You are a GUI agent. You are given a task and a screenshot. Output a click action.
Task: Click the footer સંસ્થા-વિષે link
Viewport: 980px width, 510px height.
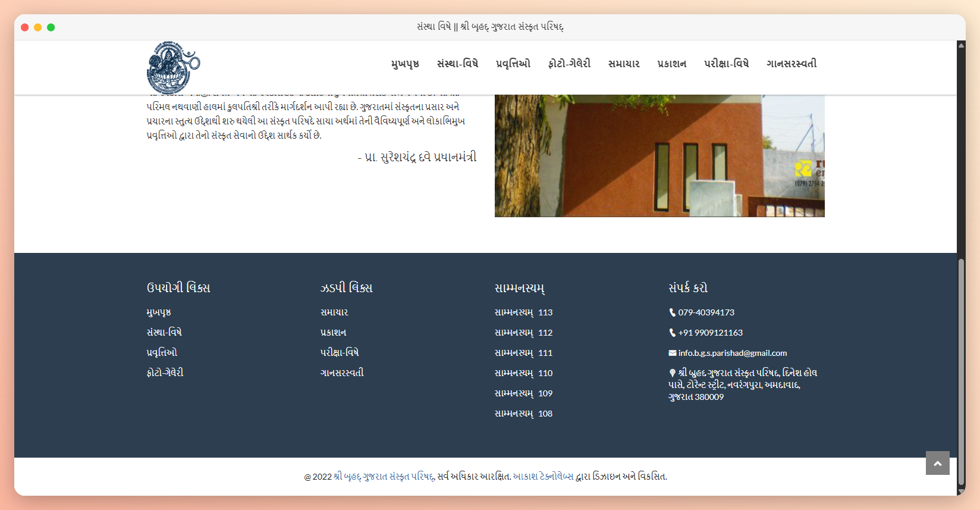tap(164, 333)
